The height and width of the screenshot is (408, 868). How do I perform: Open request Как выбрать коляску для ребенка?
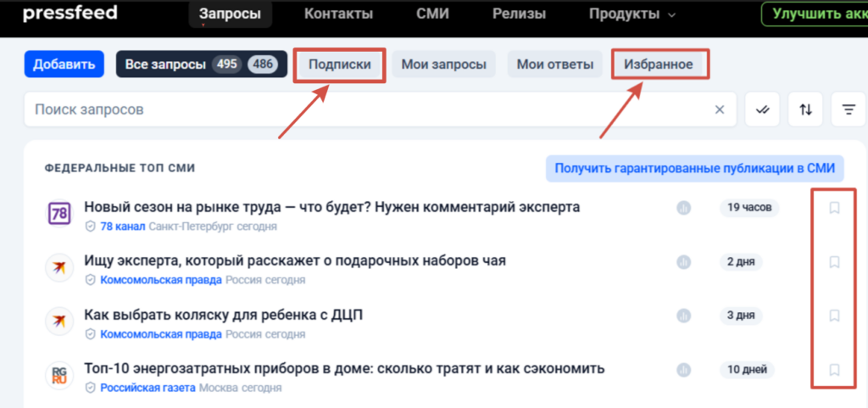click(x=224, y=315)
